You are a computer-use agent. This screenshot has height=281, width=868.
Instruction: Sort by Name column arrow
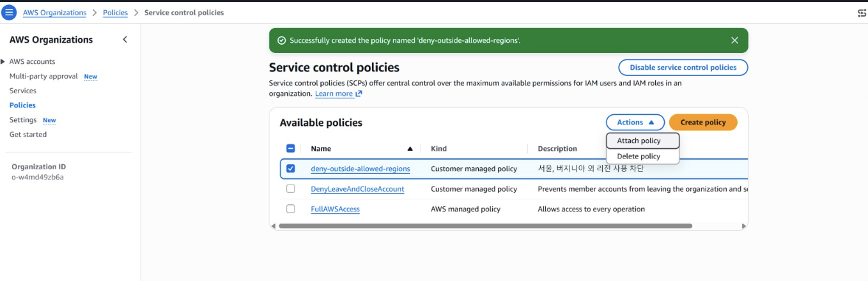(410, 149)
